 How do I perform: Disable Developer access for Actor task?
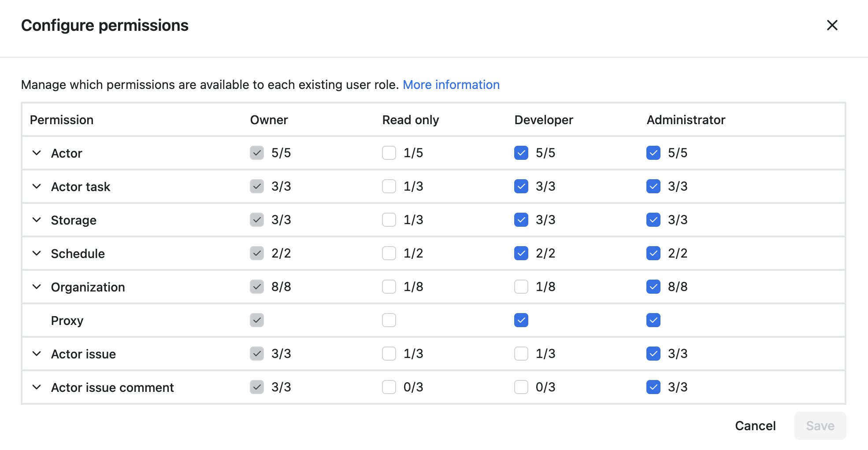(x=521, y=186)
